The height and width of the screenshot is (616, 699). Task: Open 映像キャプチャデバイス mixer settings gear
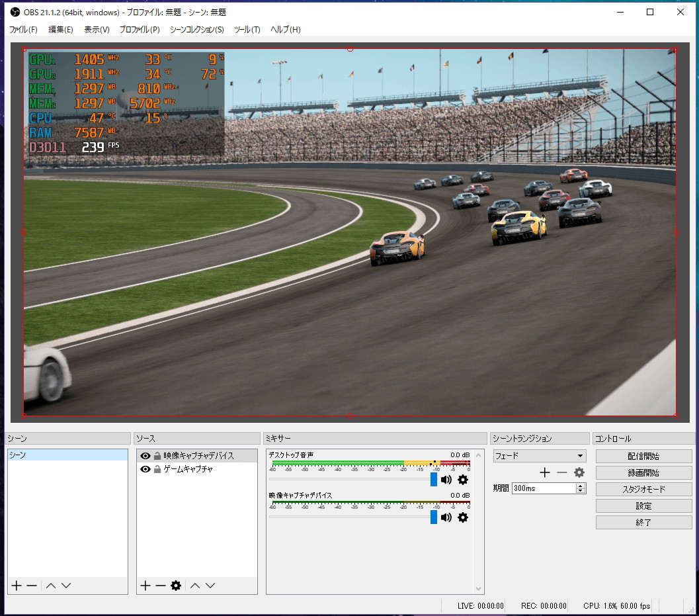[463, 517]
